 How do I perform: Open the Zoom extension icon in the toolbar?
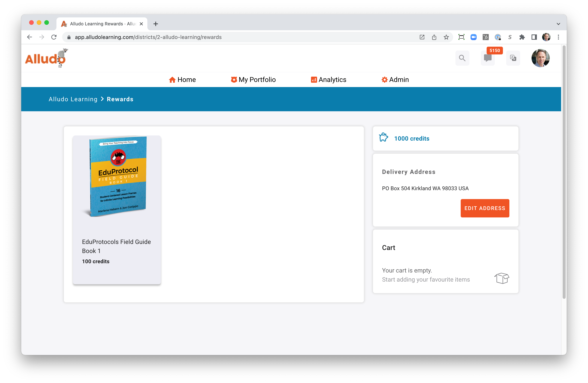click(474, 37)
